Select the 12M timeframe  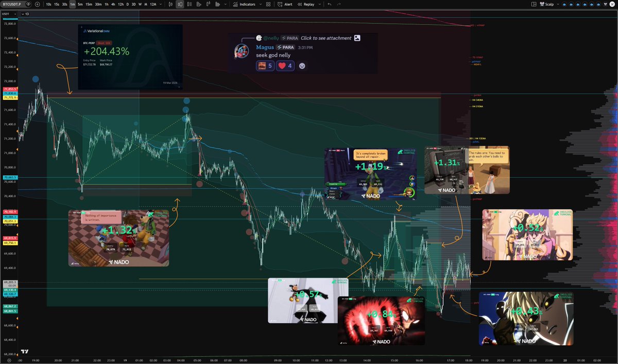153,4
